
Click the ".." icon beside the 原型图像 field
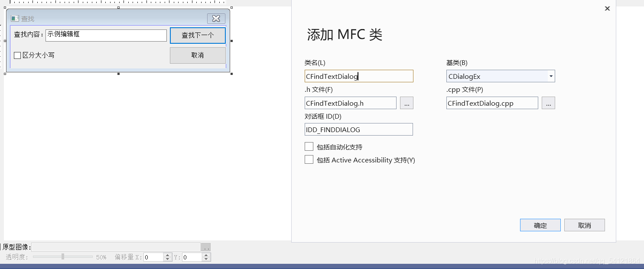[x=206, y=247]
